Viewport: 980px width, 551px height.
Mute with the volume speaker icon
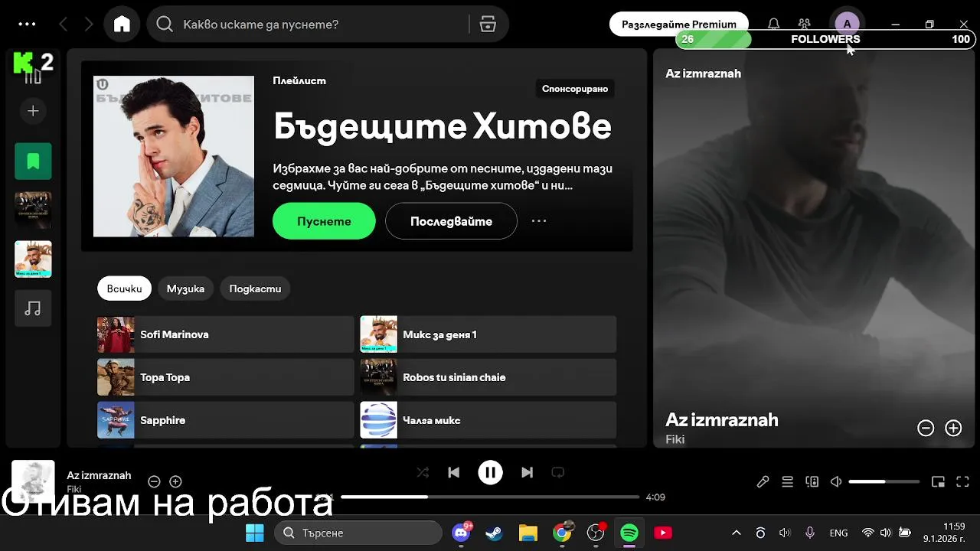(x=836, y=481)
